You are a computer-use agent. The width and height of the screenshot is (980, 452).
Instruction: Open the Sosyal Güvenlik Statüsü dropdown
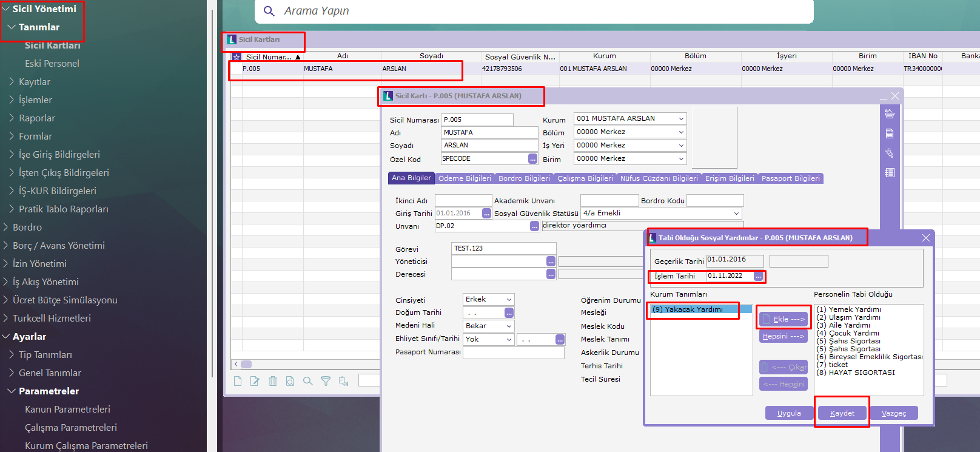click(736, 214)
